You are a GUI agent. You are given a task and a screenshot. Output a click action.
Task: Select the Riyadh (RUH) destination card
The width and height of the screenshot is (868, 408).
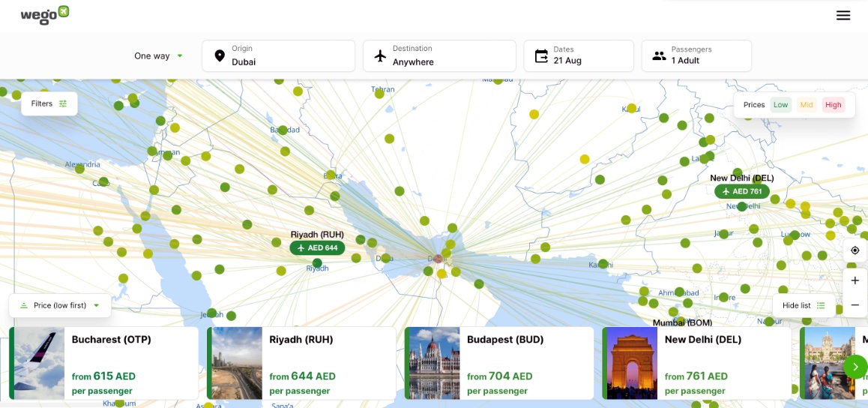(x=301, y=363)
